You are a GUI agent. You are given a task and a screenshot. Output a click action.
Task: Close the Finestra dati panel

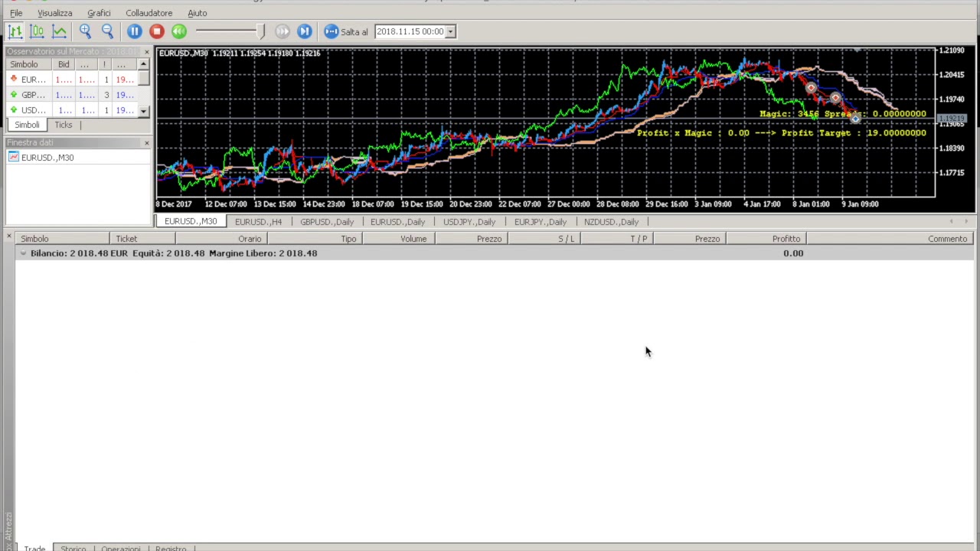pyautogui.click(x=146, y=142)
